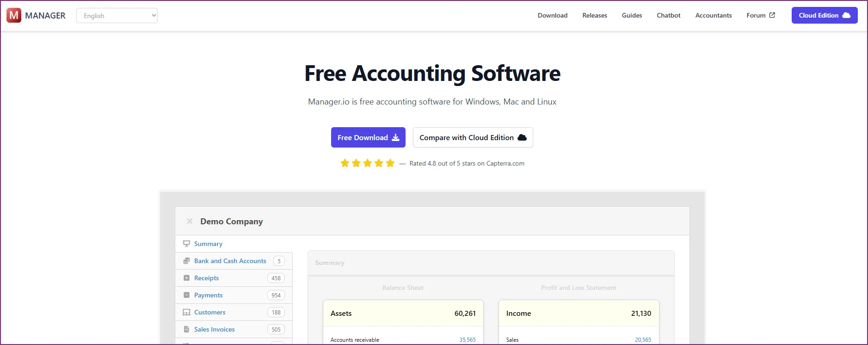
Task: Click the Income card label
Action: [518, 313]
